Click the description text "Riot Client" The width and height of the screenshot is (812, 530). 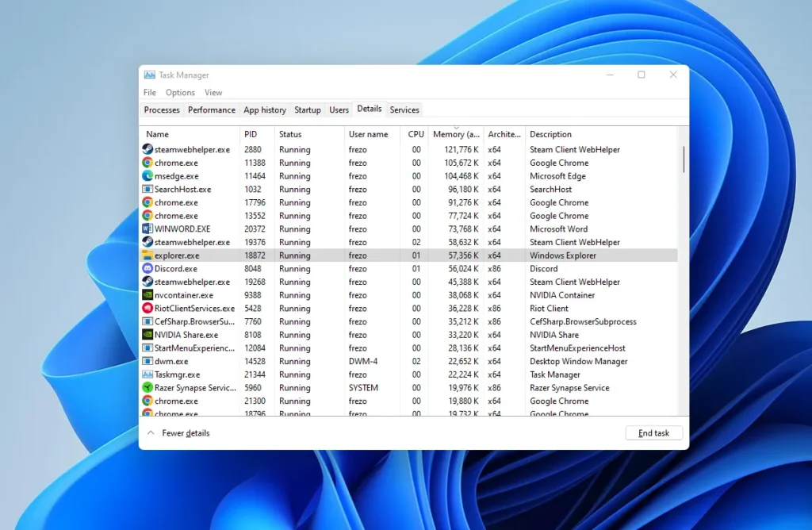549,309
